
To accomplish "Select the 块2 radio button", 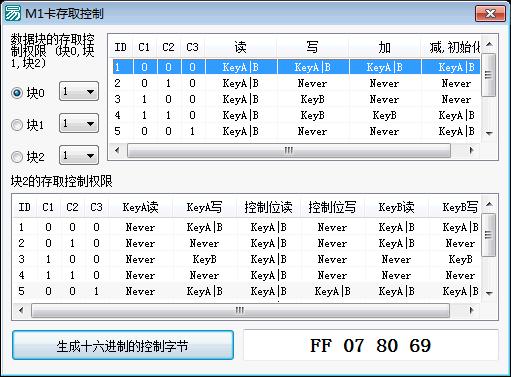I will point(17,157).
